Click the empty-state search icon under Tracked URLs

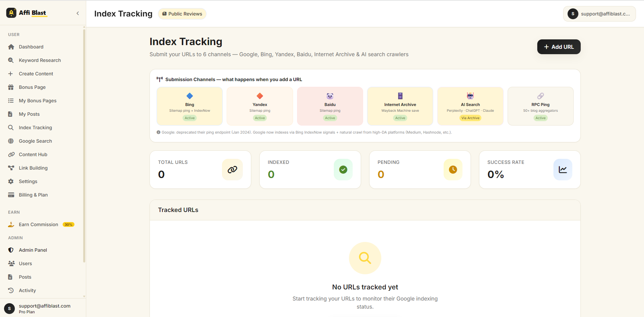coord(365,258)
